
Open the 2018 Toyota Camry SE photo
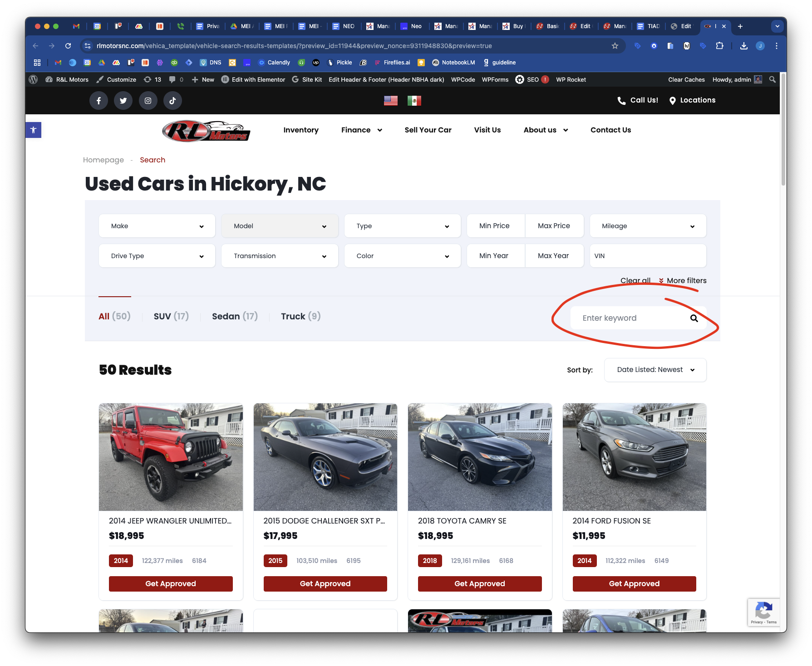[x=480, y=457]
